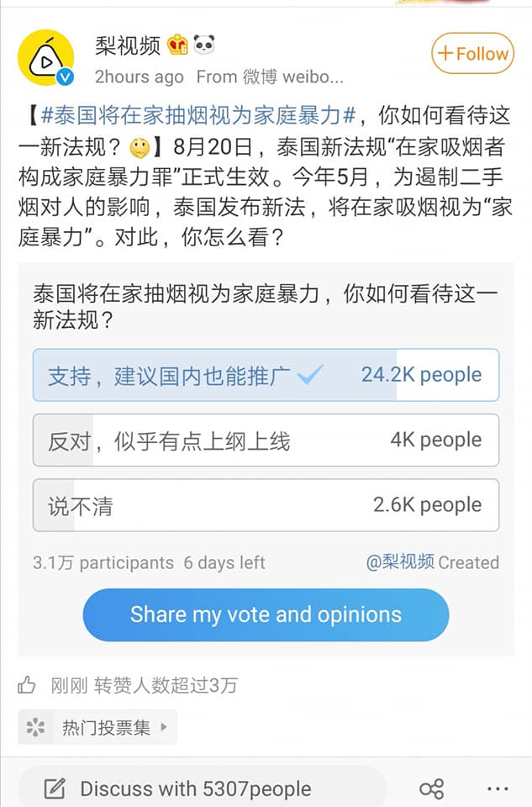
Task: Expand the 热门投票集 arrow
Action: (164, 727)
